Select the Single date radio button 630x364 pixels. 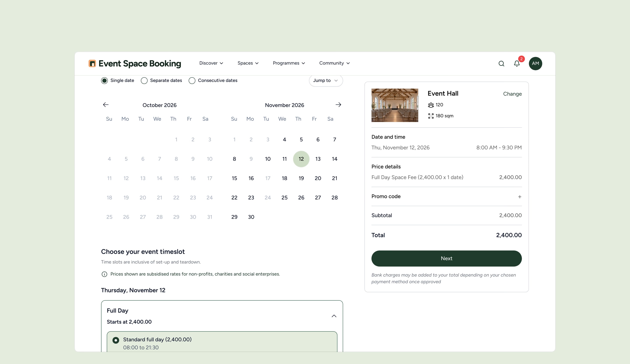point(104,81)
